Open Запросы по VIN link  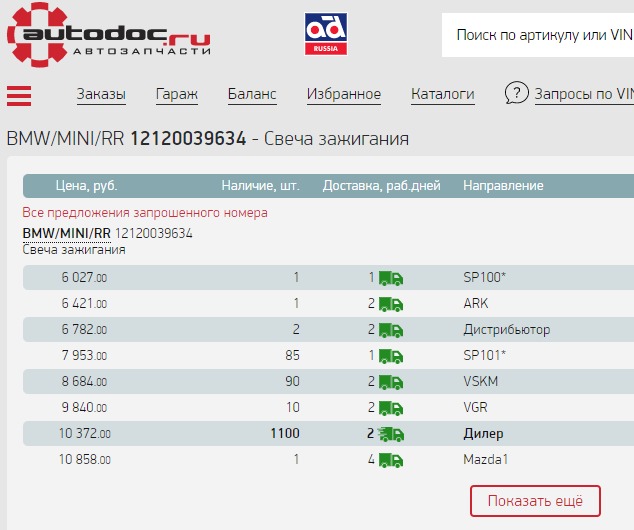pyautogui.click(x=584, y=94)
